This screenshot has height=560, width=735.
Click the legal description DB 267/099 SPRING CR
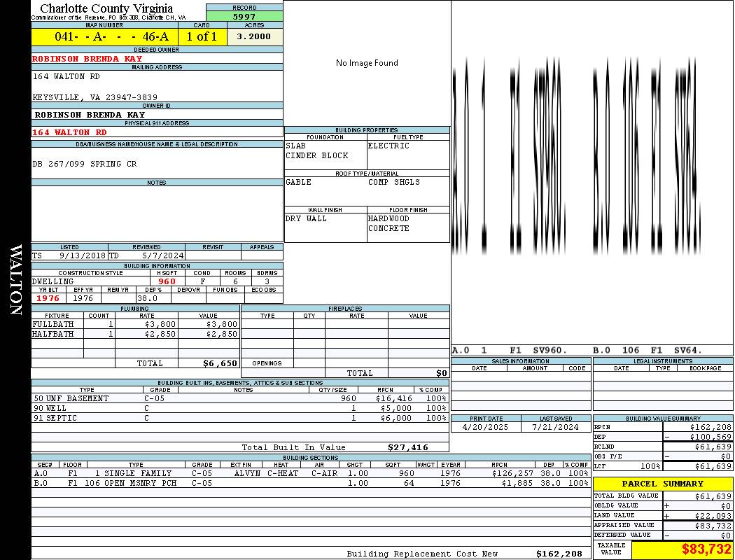pyautogui.click(x=85, y=164)
